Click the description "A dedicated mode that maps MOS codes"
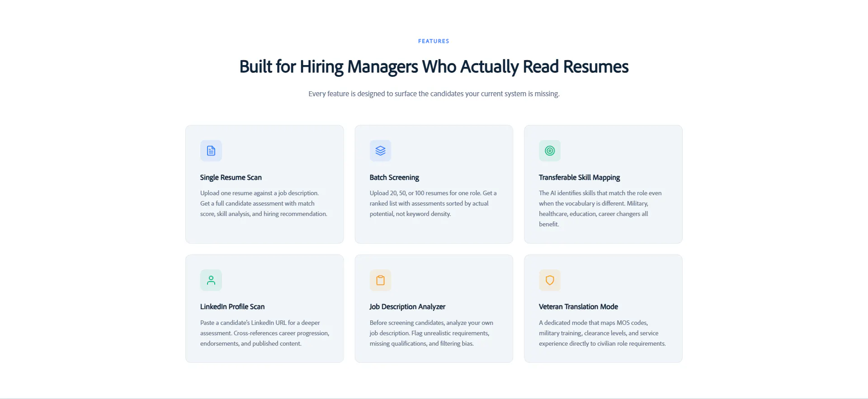Screen dimensions: 868x399 pos(603,333)
